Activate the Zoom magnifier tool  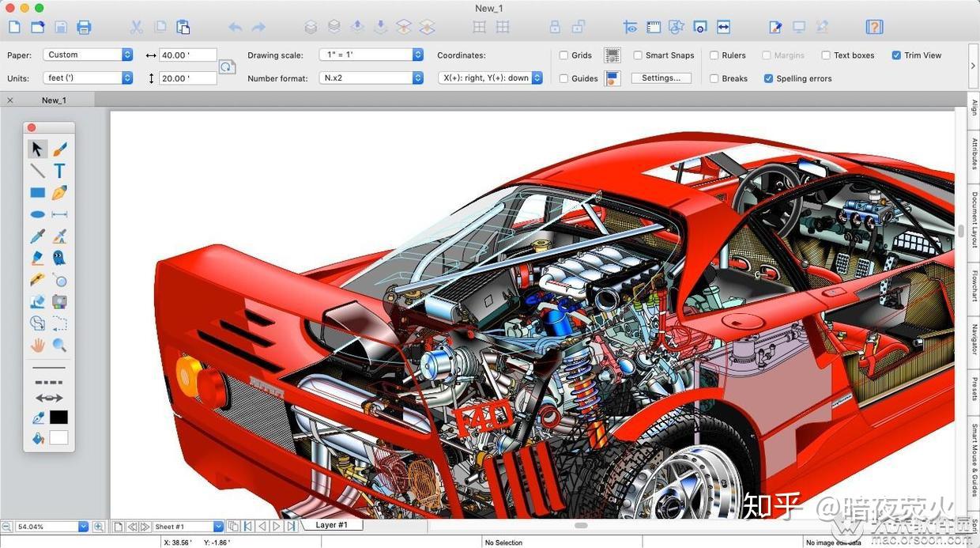point(59,345)
